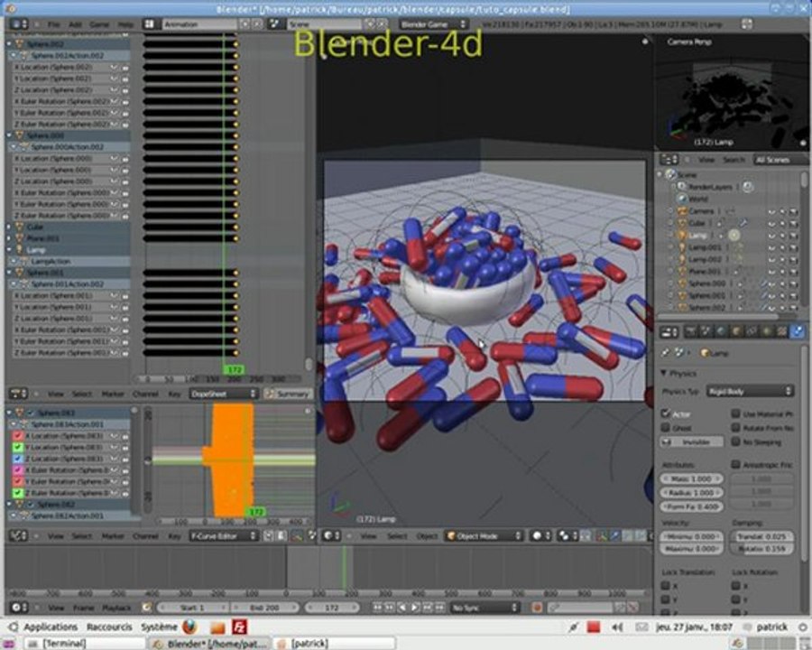Open the pivot point selector icon
Viewport: 812px width, 650px height.
click(x=566, y=535)
